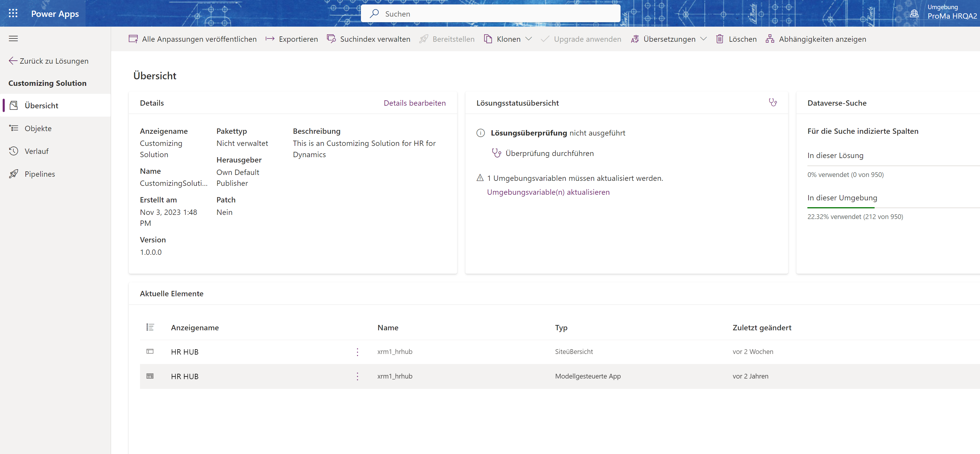Expand the Klonen dropdown

coord(528,39)
